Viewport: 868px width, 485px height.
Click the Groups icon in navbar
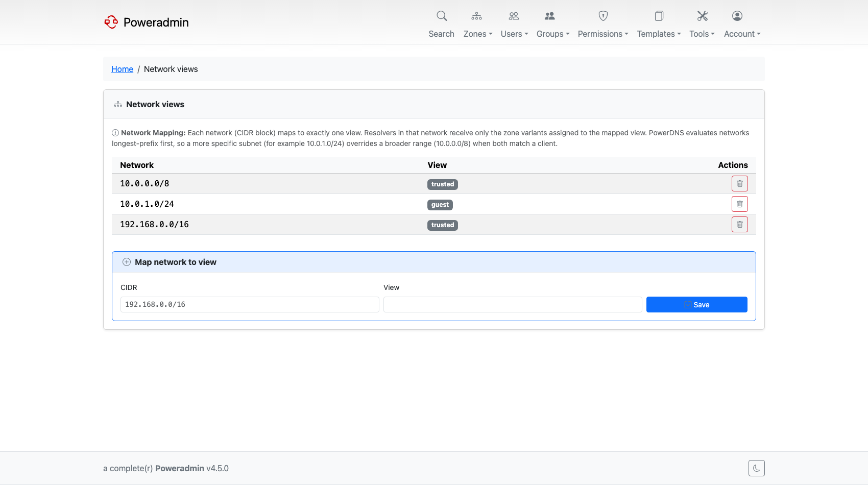point(549,16)
